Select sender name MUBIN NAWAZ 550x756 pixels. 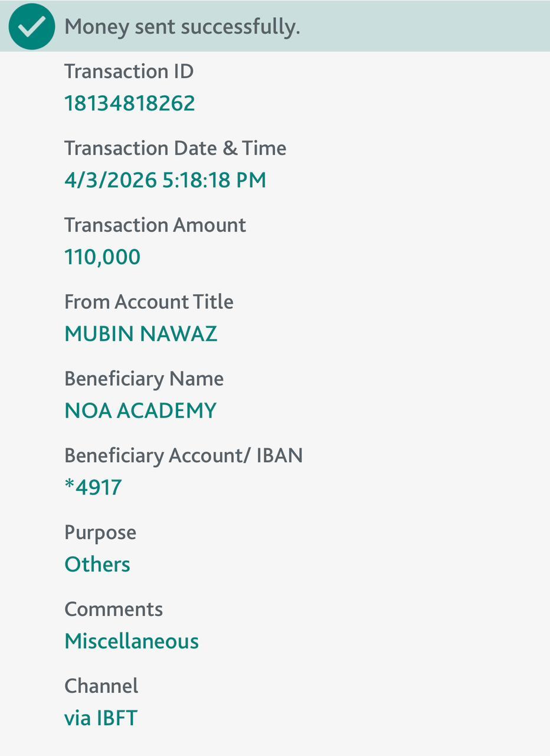pyautogui.click(x=140, y=334)
